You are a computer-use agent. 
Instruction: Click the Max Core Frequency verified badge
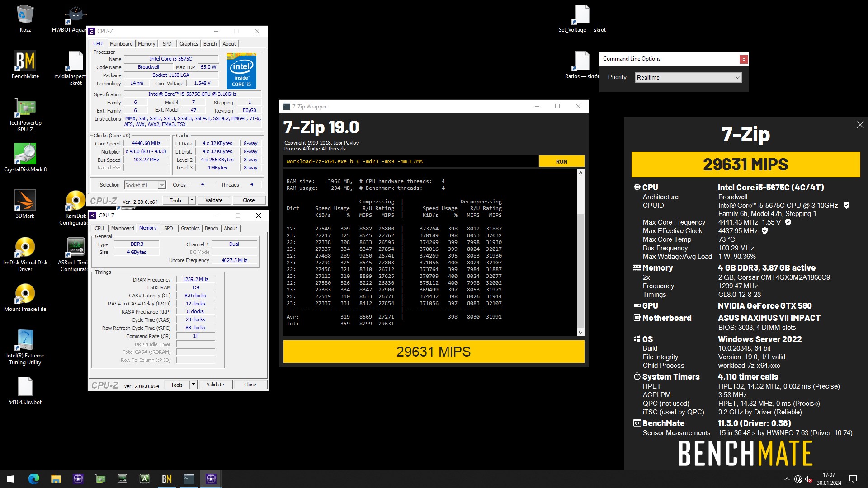pyautogui.click(x=788, y=222)
